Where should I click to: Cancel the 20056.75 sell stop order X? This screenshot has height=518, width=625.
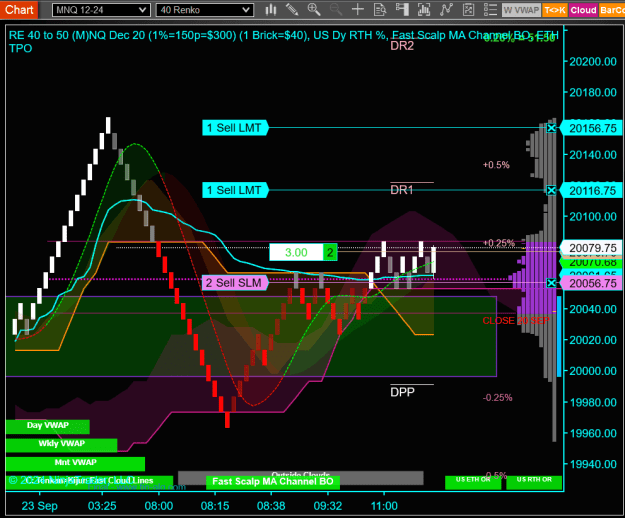click(x=551, y=283)
